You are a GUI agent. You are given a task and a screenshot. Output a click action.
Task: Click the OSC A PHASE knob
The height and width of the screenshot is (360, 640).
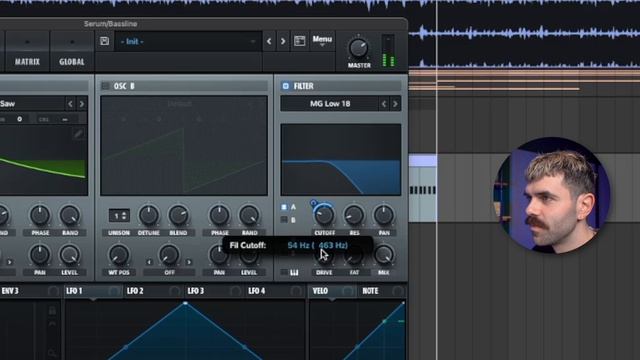pyautogui.click(x=40, y=216)
